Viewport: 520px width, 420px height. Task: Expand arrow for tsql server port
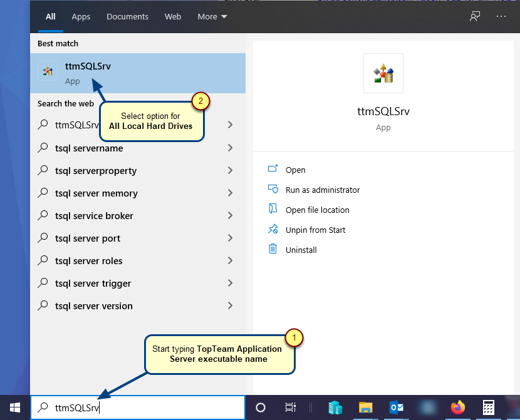[230, 238]
